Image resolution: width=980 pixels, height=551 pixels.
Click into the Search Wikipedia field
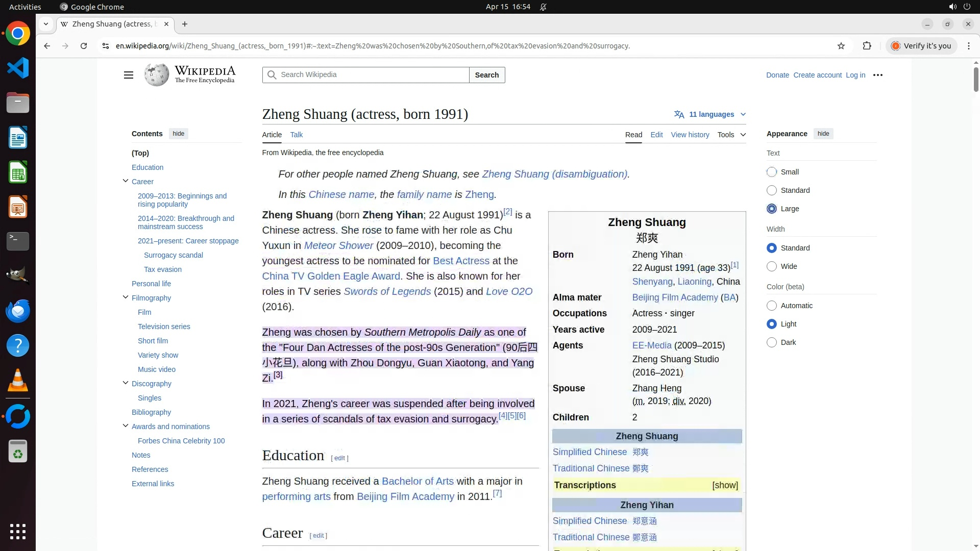coord(373,75)
